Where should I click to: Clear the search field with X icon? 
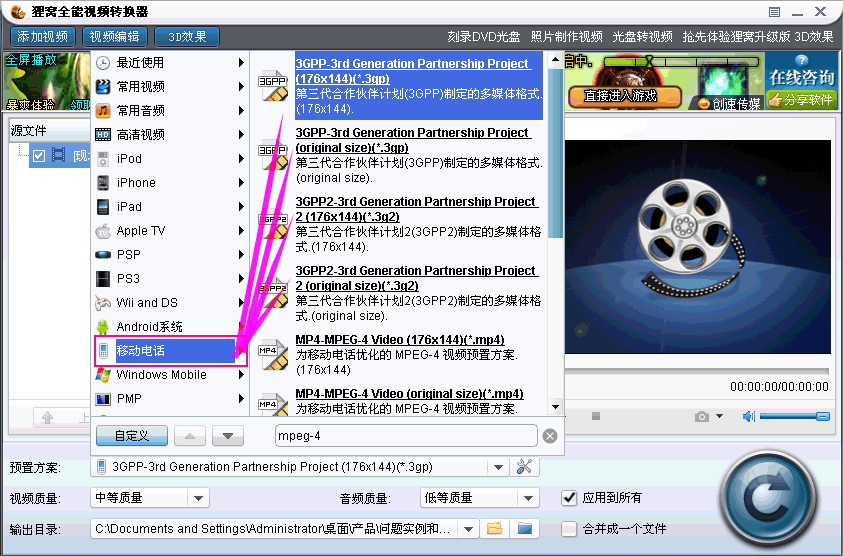click(x=550, y=436)
